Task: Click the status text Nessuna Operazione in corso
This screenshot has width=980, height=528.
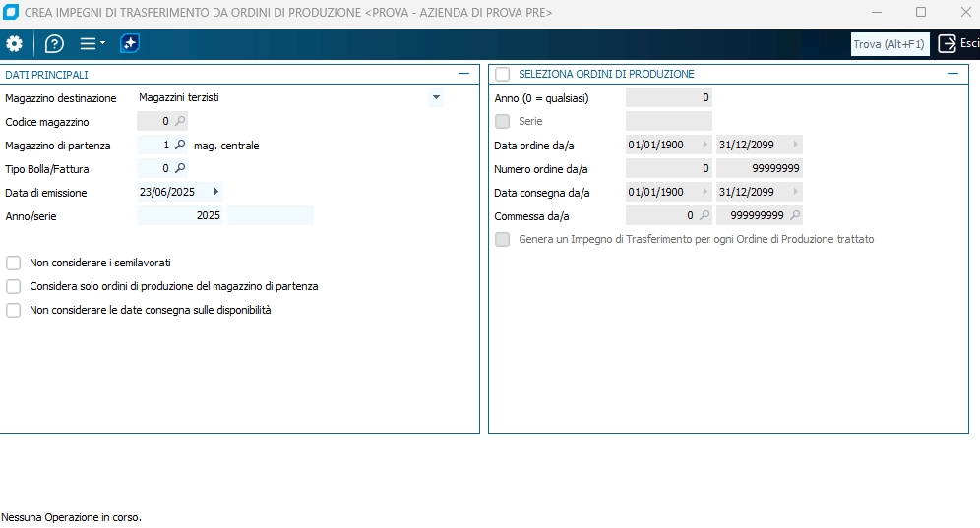Action: (71, 517)
